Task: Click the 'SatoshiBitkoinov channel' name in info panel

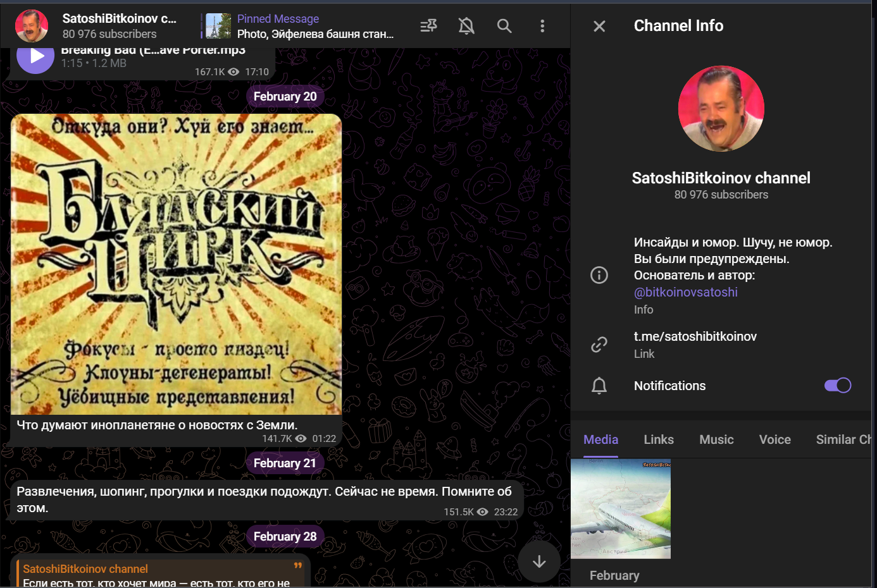Action: point(721,178)
